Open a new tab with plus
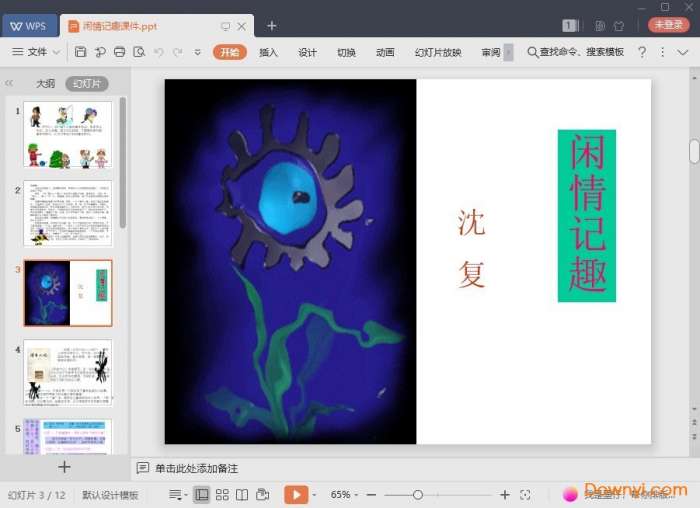 pyautogui.click(x=271, y=26)
